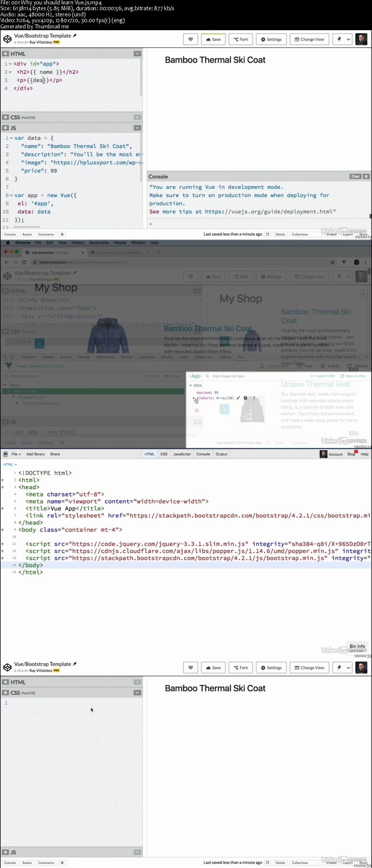The height and width of the screenshot is (868, 372).
Task: Toggle the heart love button in the top frame
Action: (x=191, y=39)
